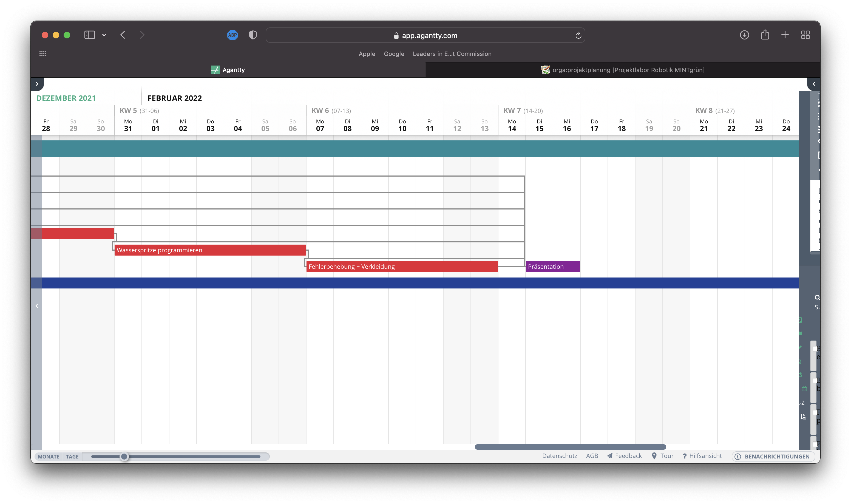This screenshot has width=851, height=504.
Task: Select the Fehlerbehebung + Verkleidung task bar
Action: point(402,267)
